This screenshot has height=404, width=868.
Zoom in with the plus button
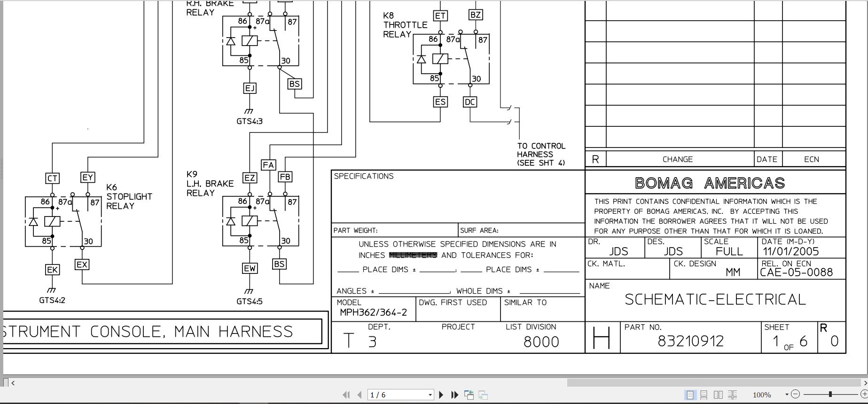[x=864, y=395]
